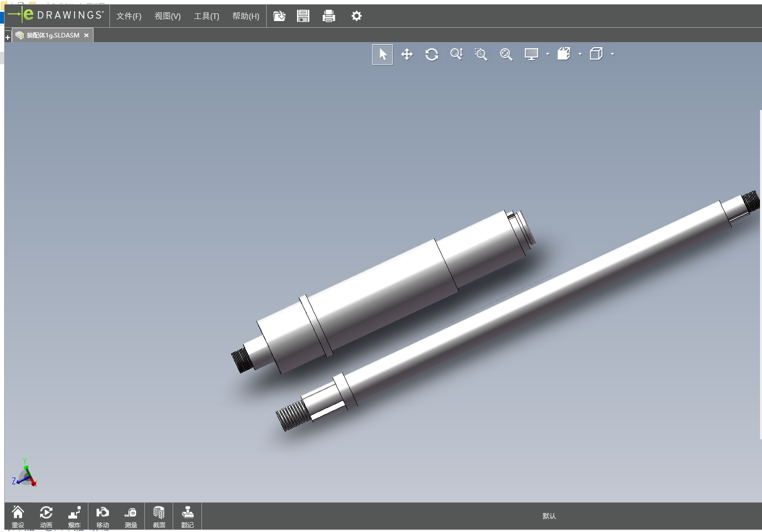The width and height of the screenshot is (762, 532).
Task: Open options with the gear icon
Action: coord(357,16)
